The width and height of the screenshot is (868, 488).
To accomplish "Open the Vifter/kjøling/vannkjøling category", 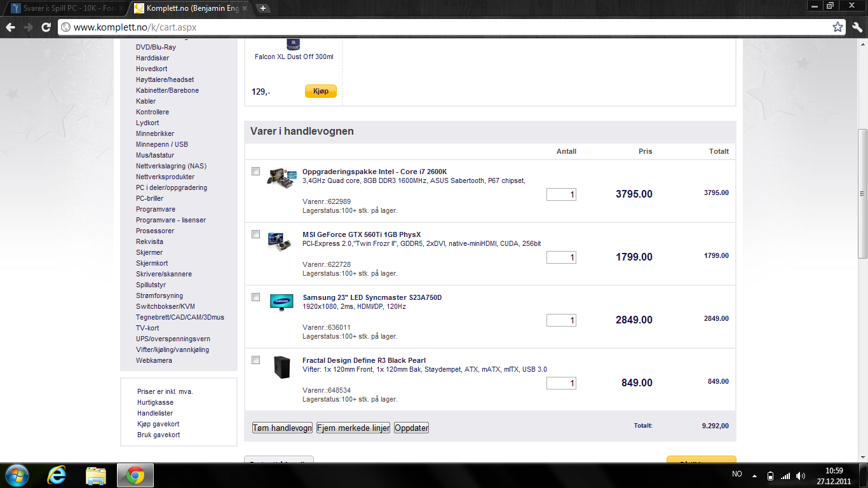I will pos(172,349).
